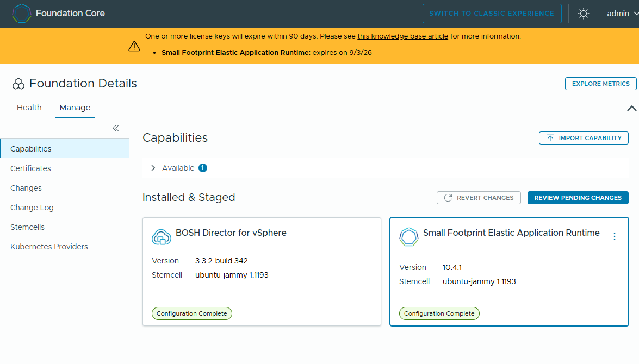The image size is (639, 364).
Task: Open Explore Metrics
Action: (x=601, y=84)
